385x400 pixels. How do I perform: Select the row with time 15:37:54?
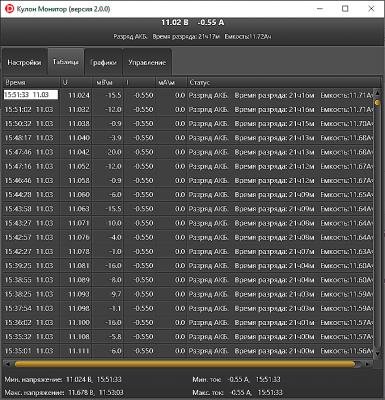point(188,309)
